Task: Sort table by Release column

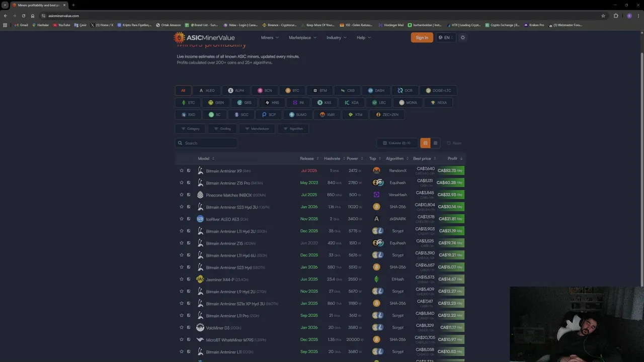Action: 309,158
